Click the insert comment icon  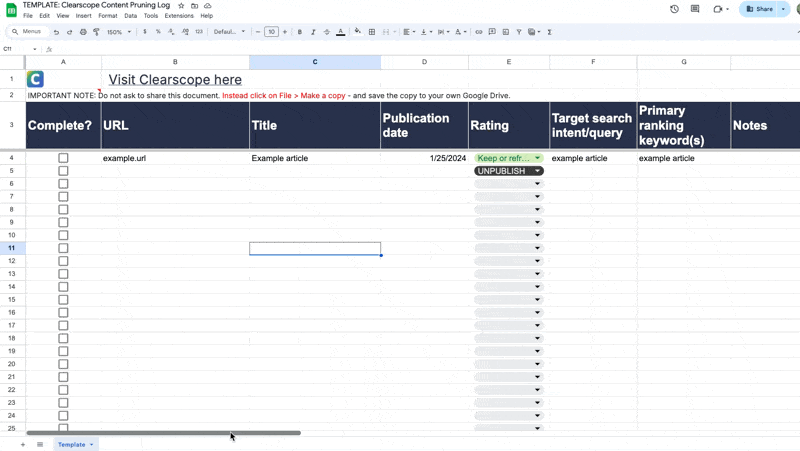(x=492, y=32)
